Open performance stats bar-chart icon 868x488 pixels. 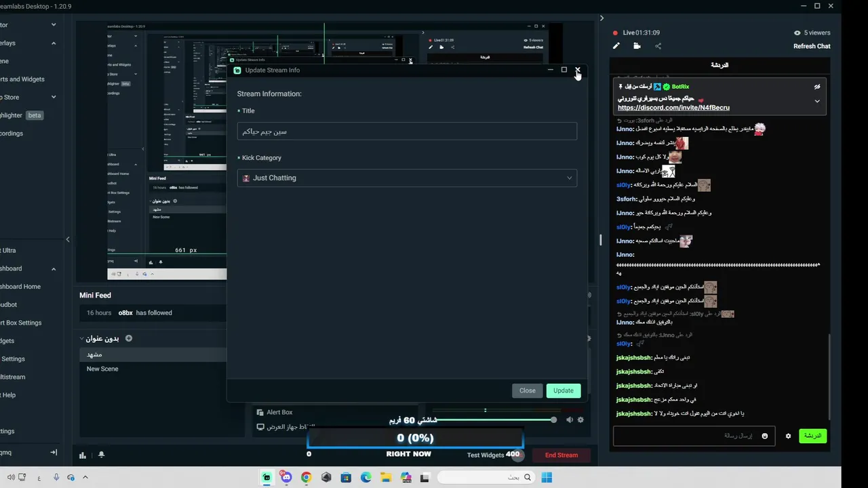[83, 455]
